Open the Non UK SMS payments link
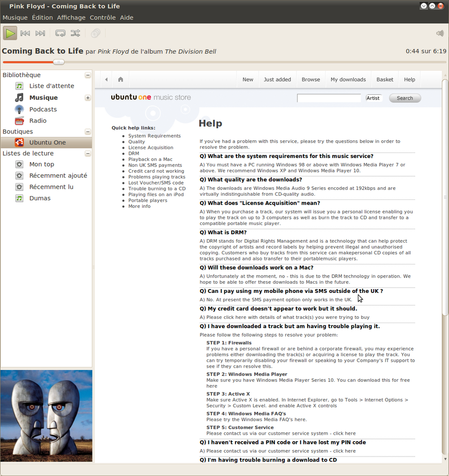This screenshot has height=476, width=449. [155, 165]
